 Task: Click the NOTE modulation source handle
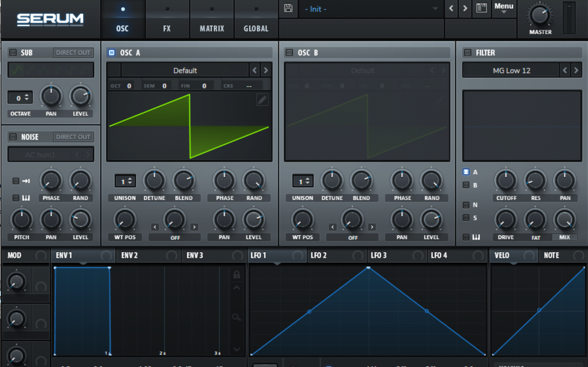578,256
